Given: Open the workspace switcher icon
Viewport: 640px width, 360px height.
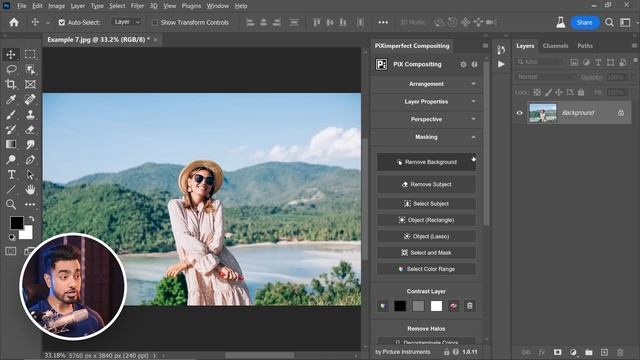Looking at the screenshot, I should (x=625, y=22).
